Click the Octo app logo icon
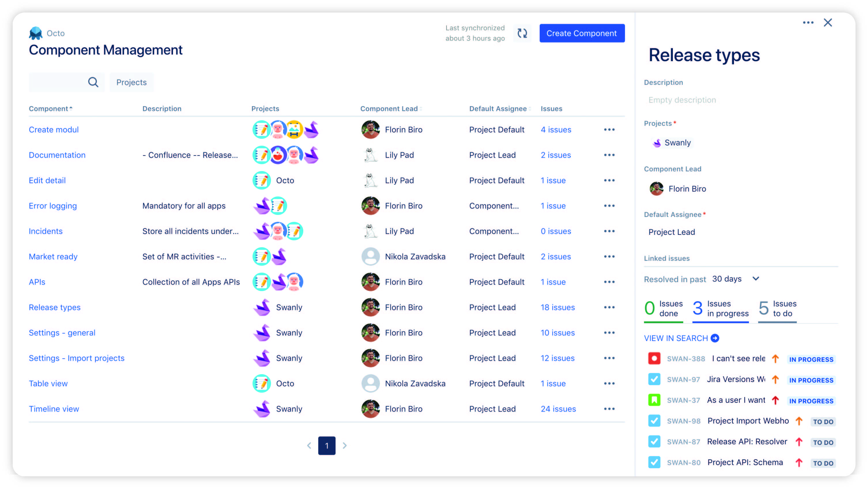The height and width of the screenshot is (489, 868). click(35, 33)
